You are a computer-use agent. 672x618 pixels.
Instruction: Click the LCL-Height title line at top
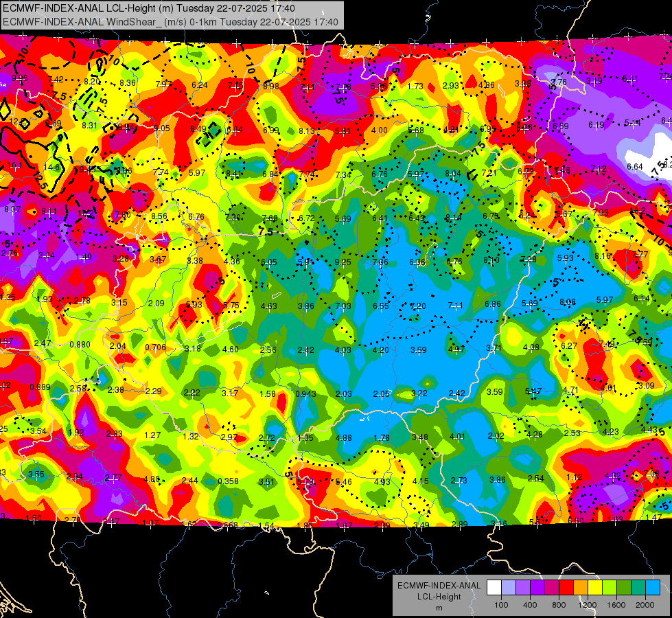148,8
